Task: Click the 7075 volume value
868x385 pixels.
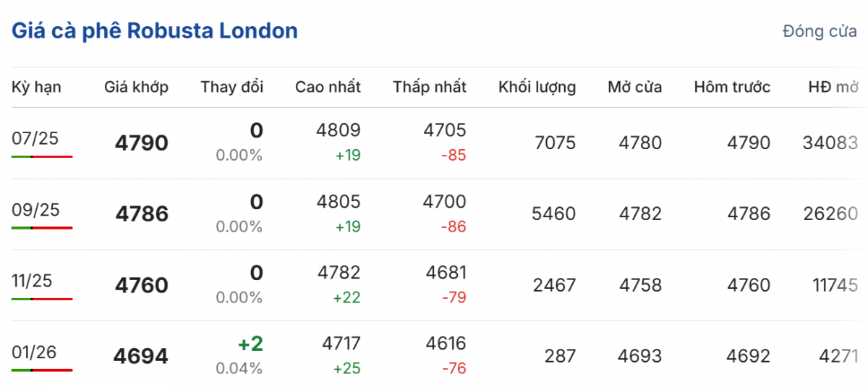Action: tap(554, 143)
